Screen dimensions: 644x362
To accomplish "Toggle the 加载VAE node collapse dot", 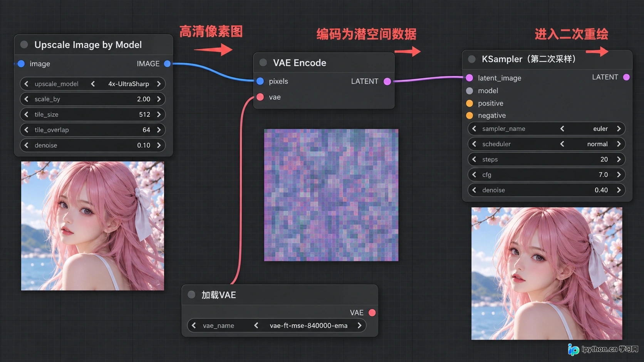I will point(191,295).
